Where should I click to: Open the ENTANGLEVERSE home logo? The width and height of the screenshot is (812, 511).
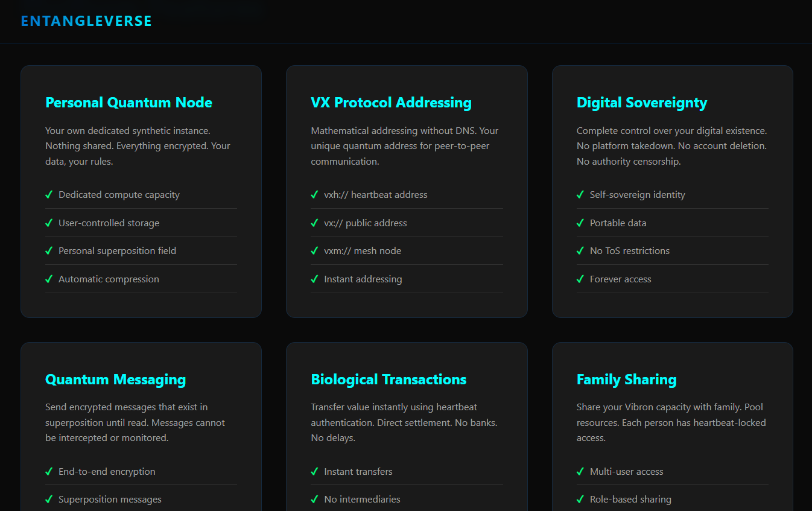86,21
